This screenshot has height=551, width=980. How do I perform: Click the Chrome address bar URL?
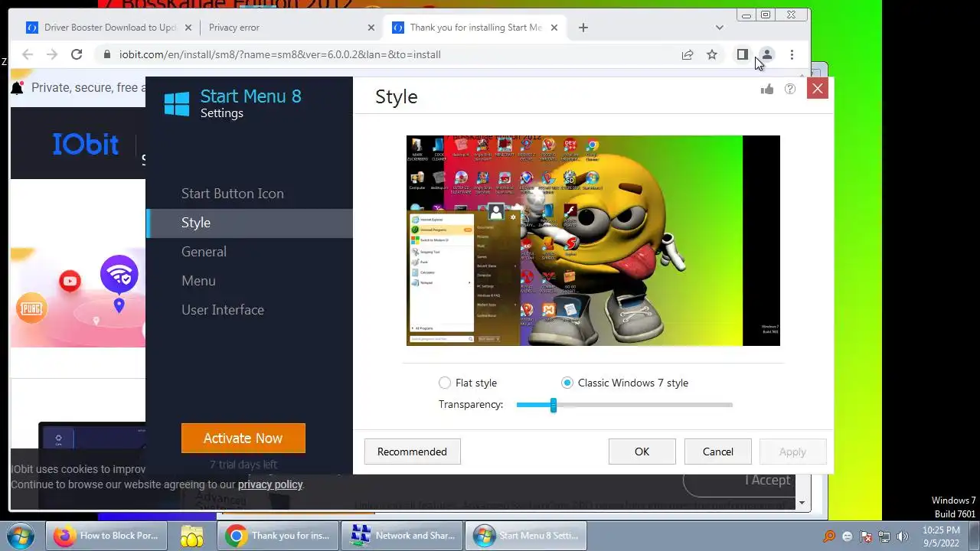[x=280, y=54]
